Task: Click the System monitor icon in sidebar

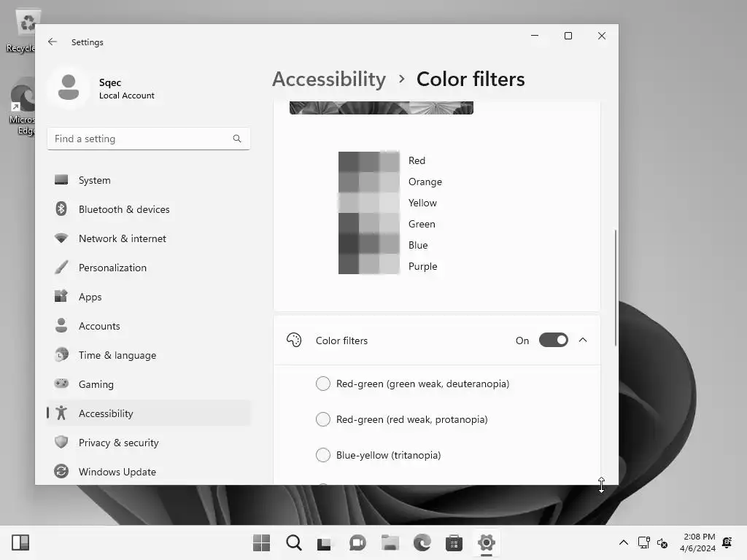Action: pos(61,180)
